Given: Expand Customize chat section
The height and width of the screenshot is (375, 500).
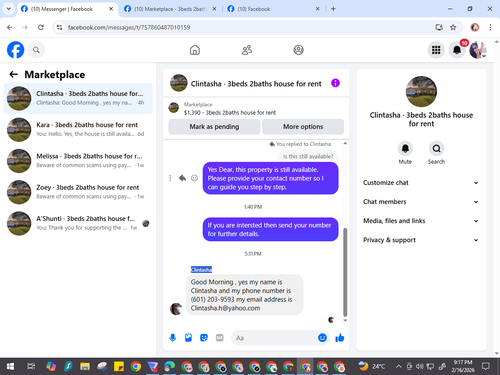Looking at the screenshot, I should click(421, 183).
